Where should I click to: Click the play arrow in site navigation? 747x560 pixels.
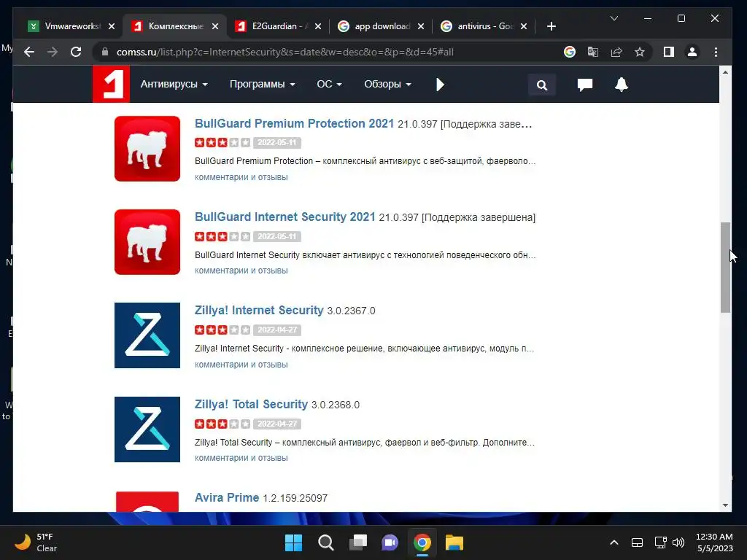pyautogui.click(x=440, y=85)
